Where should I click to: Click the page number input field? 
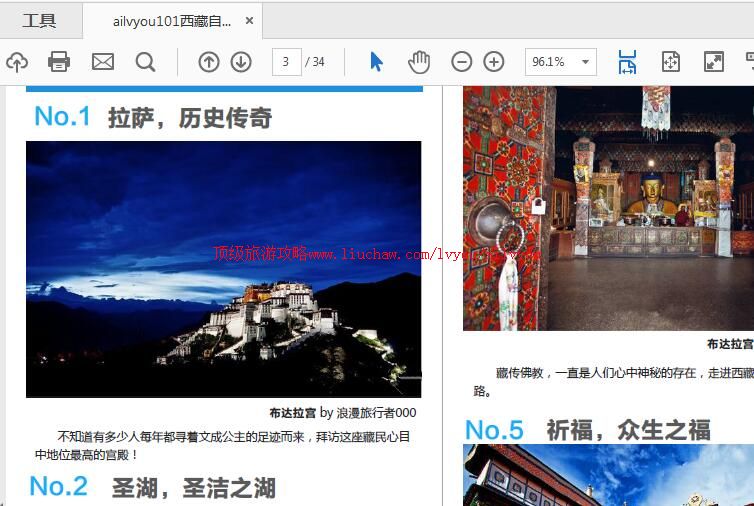click(x=286, y=62)
